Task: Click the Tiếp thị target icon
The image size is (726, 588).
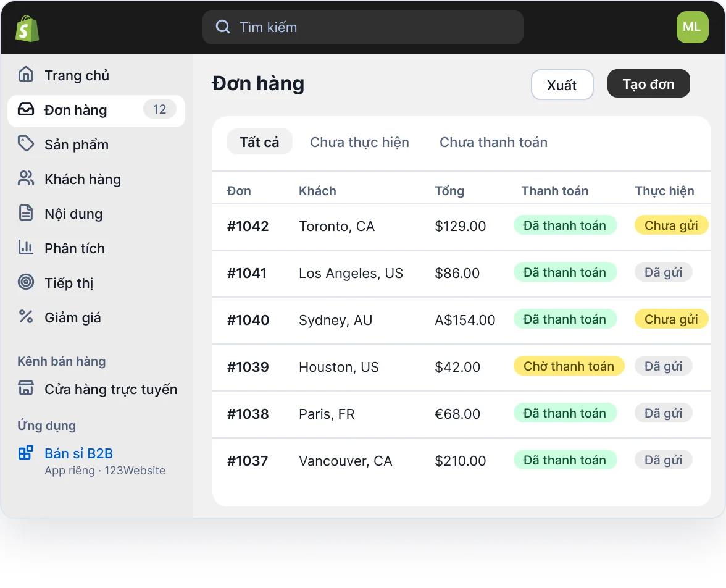Action: coord(26,282)
